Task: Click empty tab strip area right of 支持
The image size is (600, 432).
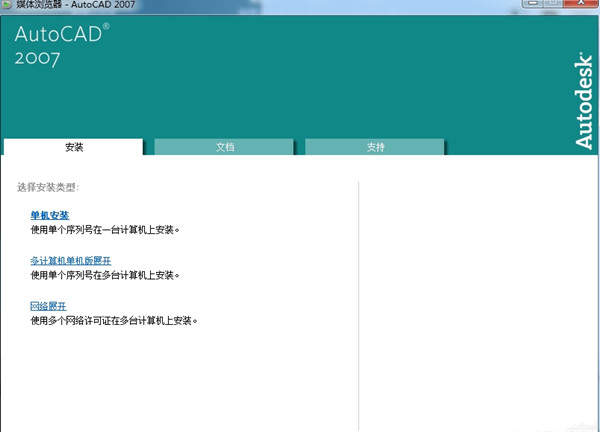Action: point(500,147)
